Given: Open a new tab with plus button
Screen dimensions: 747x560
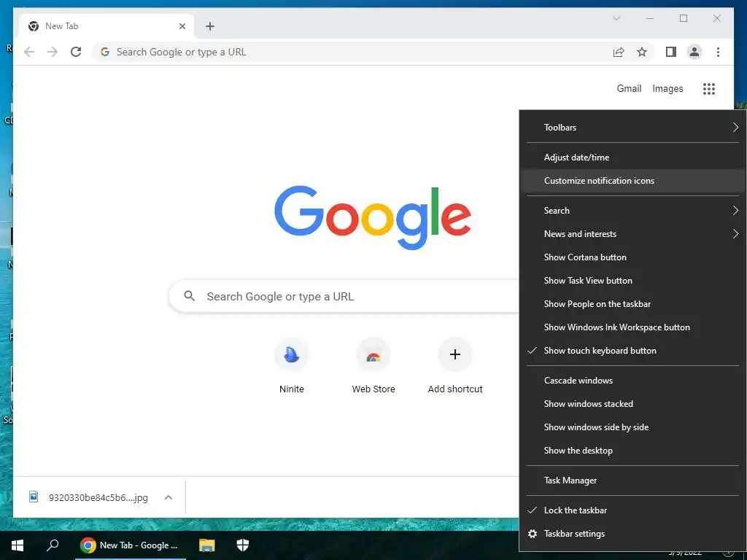Looking at the screenshot, I should (x=209, y=26).
